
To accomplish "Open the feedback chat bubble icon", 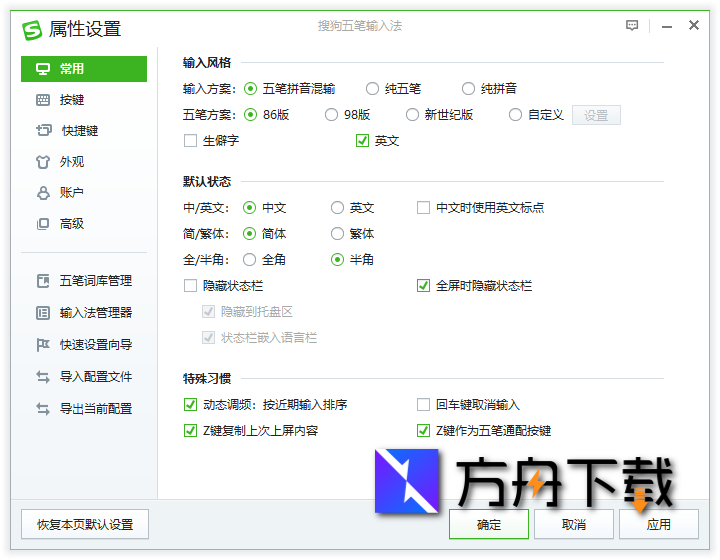I will (x=632, y=25).
